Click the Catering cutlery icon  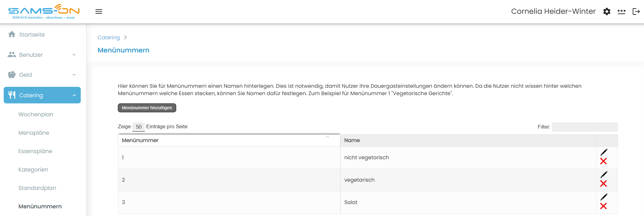click(x=12, y=95)
